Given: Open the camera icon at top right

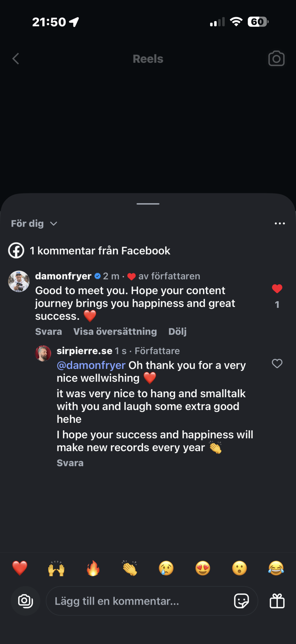Looking at the screenshot, I should pyautogui.click(x=276, y=59).
